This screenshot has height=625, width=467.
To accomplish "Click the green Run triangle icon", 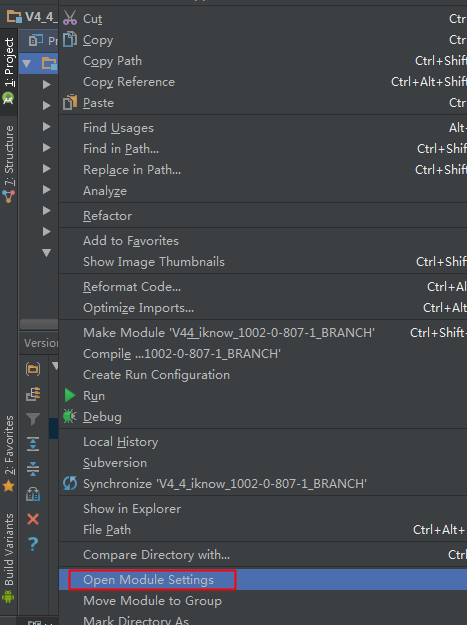I will (x=70, y=395).
